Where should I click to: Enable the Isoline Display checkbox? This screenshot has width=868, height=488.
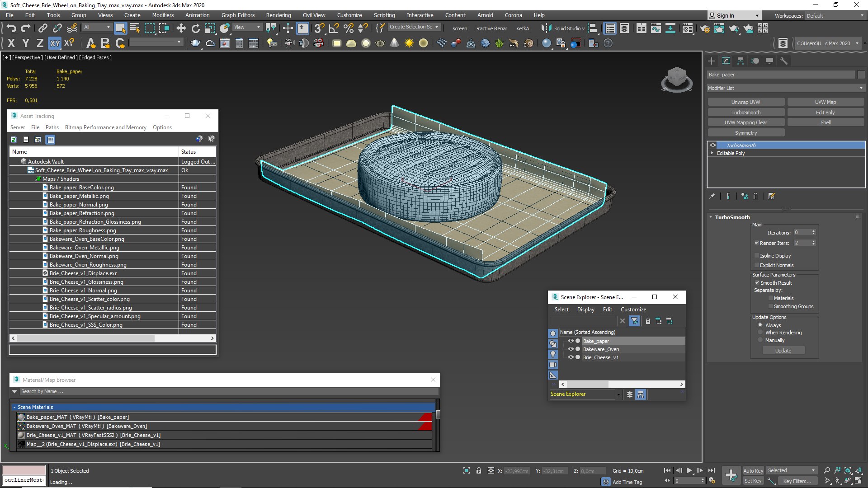pyautogui.click(x=757, y=256)
